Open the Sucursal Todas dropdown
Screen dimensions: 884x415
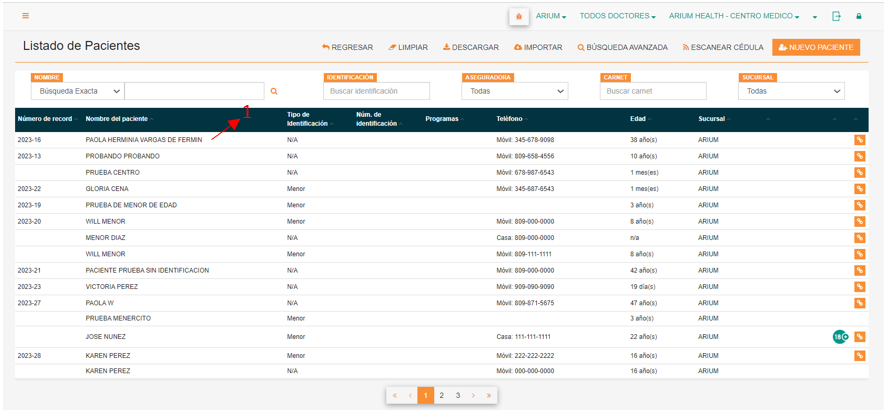(791, 91)
